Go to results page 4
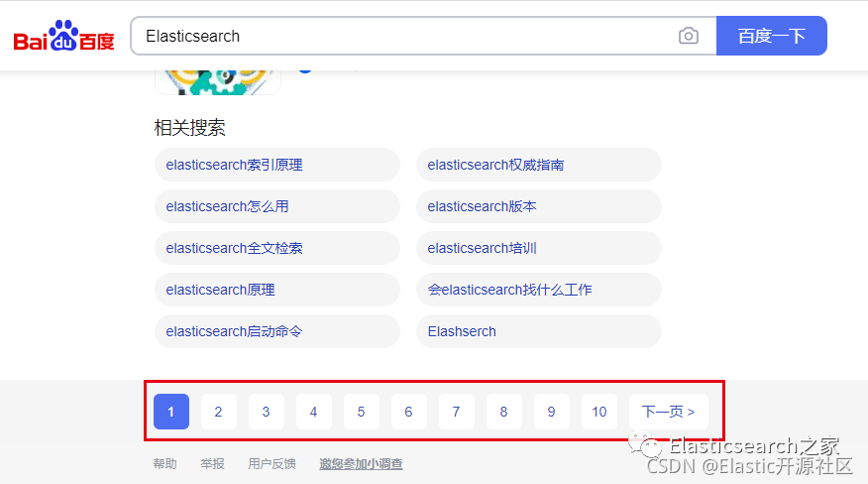 (314, 412)
